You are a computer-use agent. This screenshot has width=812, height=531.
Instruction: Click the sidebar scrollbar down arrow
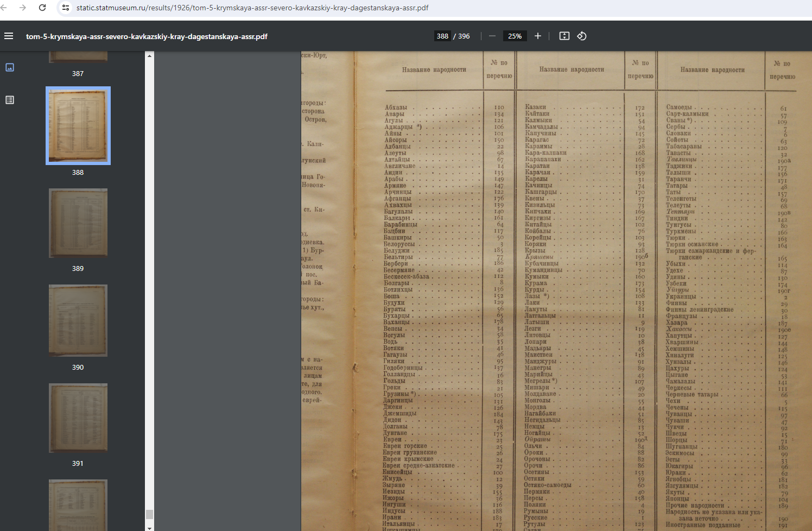[x=149, y=527]
